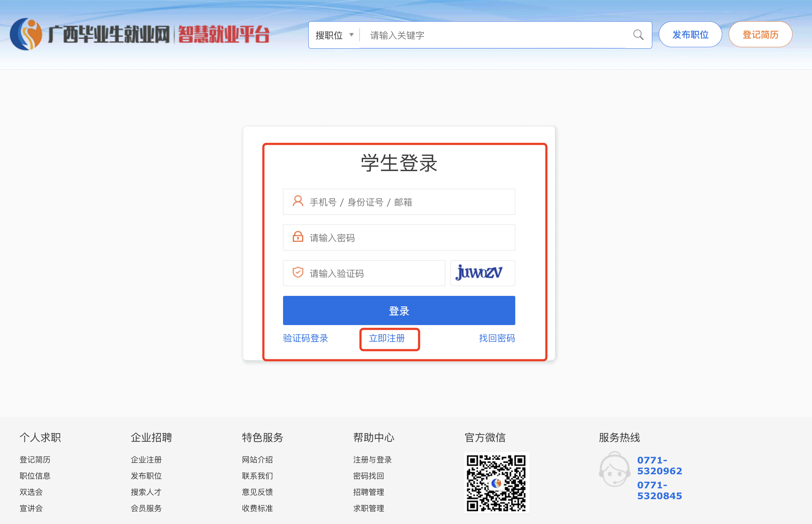Open the 搜职位 search type dropdown
Viewport: 812px width, 524px height.
(x=329, y=35)
